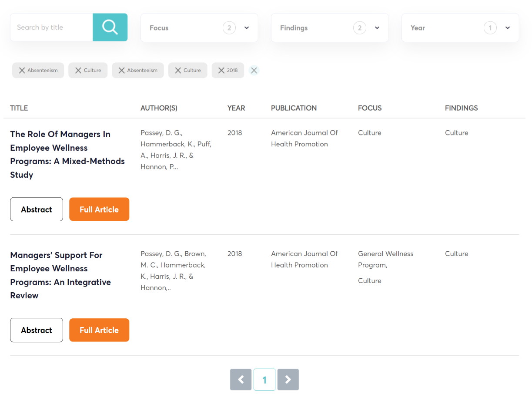Click title Managers' Support For Employee Wellness Programs
Screen dimensions: 532x402
pyautogui.click(x=60, y=275)
